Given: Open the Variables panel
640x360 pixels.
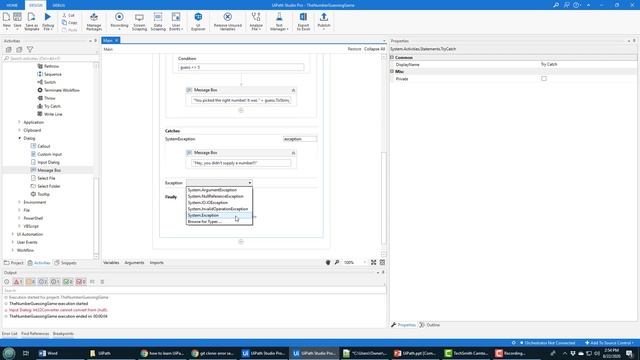Looking at the screenshot, I should click(111, 262).
